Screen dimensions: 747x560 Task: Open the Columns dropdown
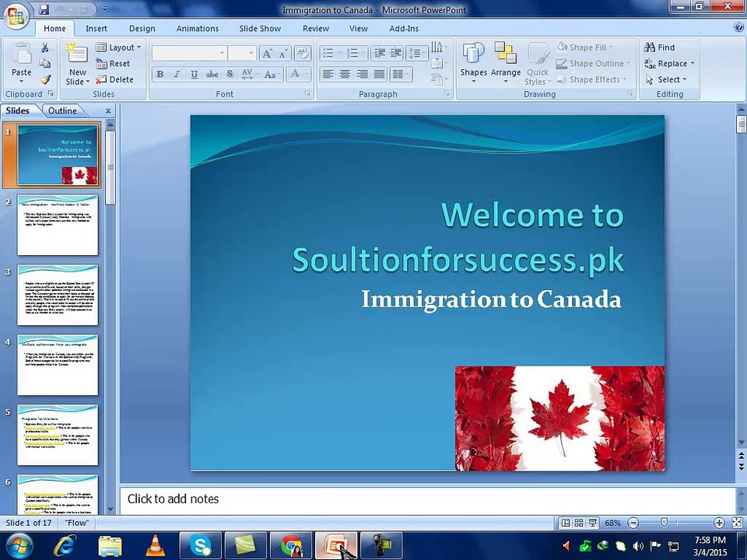(400, 74)
